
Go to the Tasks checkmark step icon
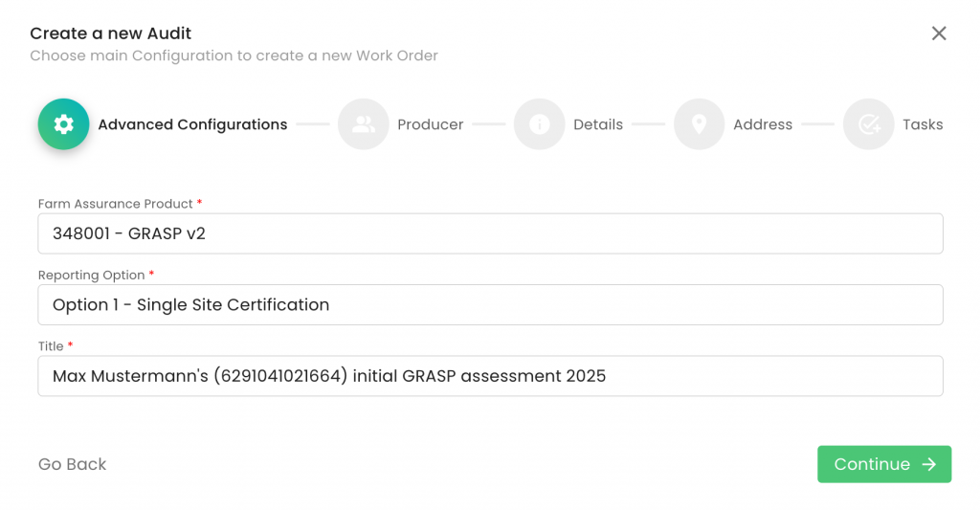[x=869, y=124]
